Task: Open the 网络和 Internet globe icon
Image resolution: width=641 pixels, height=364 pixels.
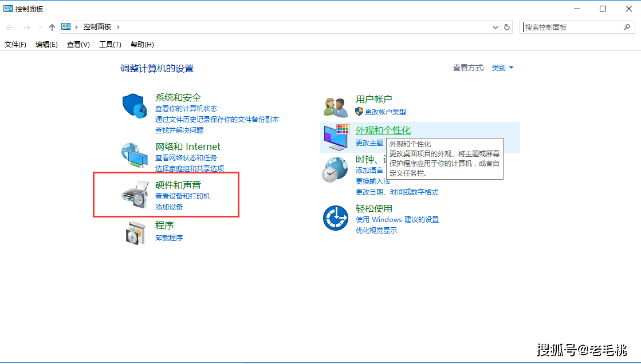Action: click(135, 155)
